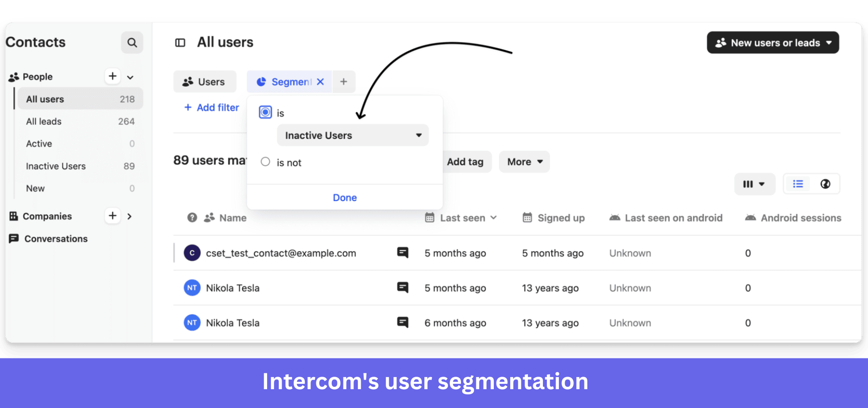Click the help question mark in header
This screenshot has height=408, width=868.
point(192,218)
